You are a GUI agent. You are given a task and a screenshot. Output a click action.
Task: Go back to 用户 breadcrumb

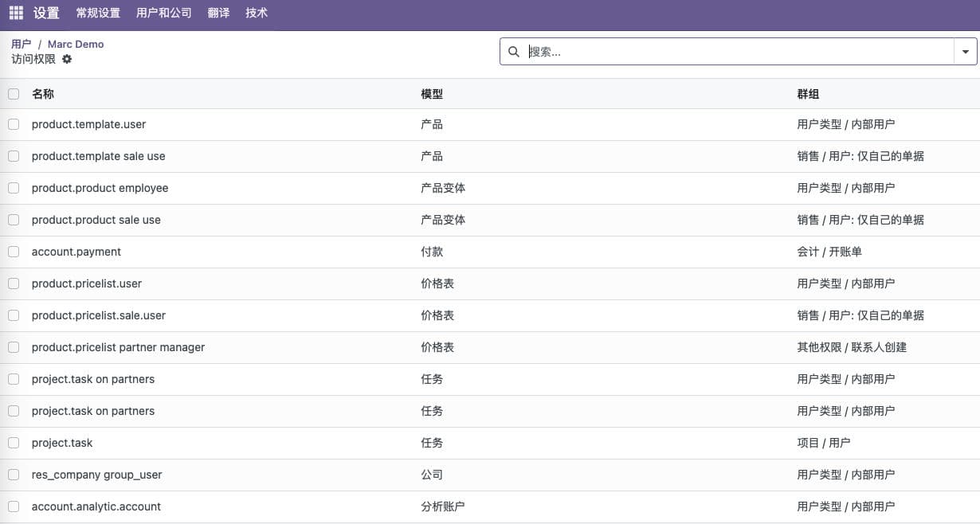[22, 45]
